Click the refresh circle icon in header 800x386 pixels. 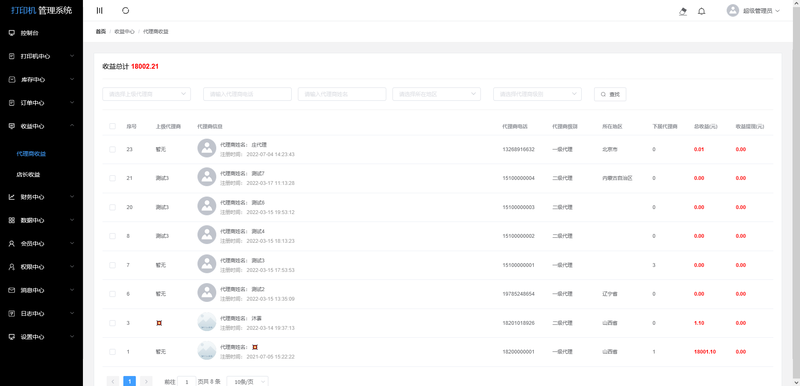pos(126,11)
